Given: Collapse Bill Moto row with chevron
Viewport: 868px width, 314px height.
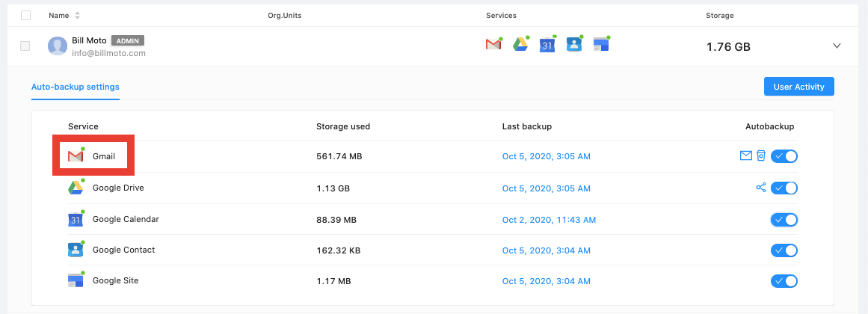Looking at the screenshot, I should click(x=837, y=46).
